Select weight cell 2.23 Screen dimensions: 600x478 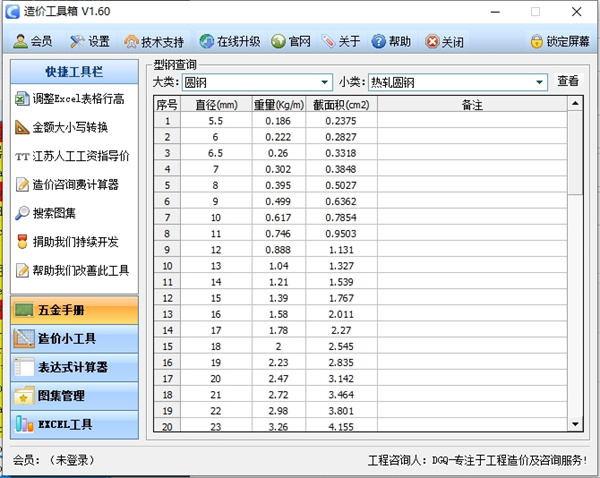[279, 362]
